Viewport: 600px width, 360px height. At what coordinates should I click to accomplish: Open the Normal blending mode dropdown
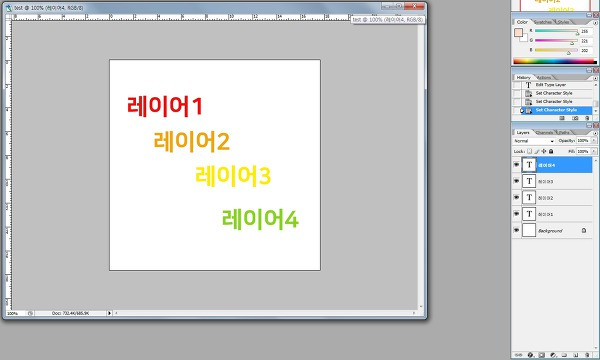tap(534, 141)
